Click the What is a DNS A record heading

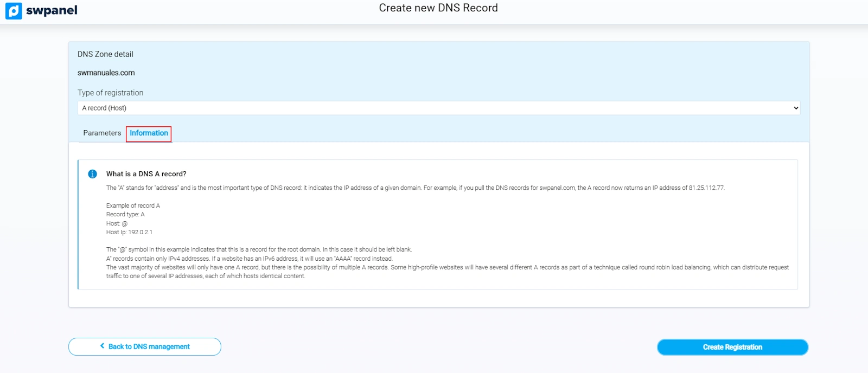(x=146, y=174)
